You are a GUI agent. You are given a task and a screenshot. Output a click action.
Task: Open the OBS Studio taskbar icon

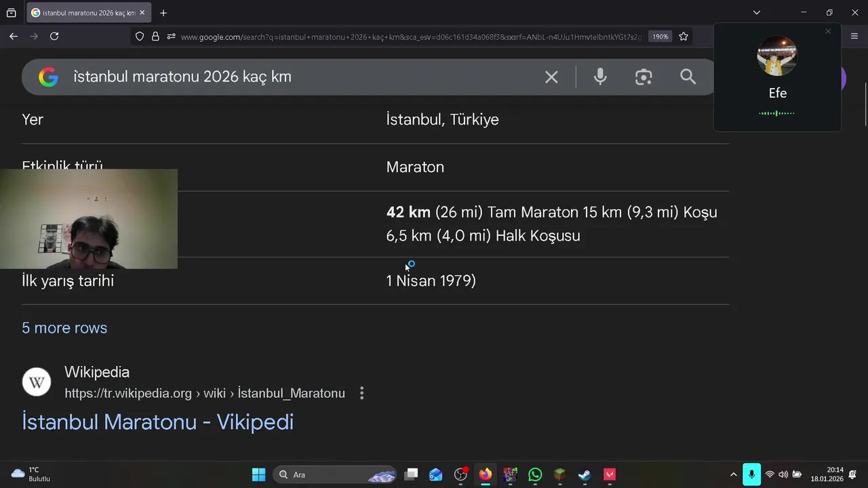click(460, 474)
